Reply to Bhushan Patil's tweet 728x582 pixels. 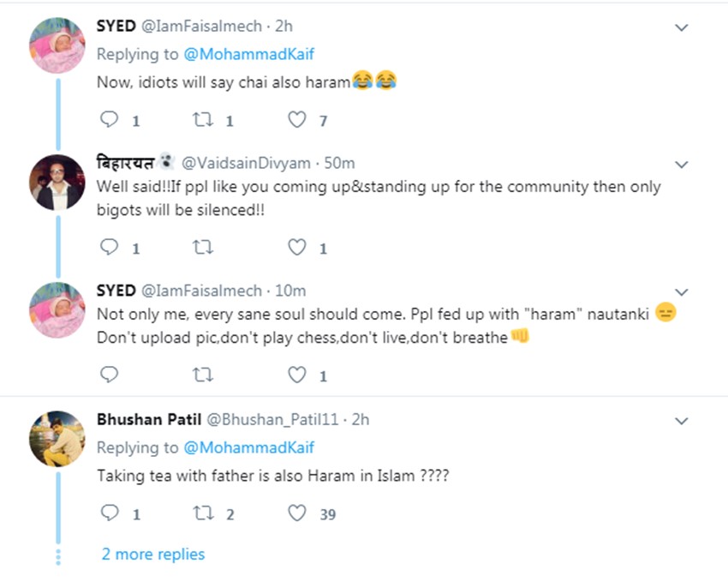pos(109,513)
